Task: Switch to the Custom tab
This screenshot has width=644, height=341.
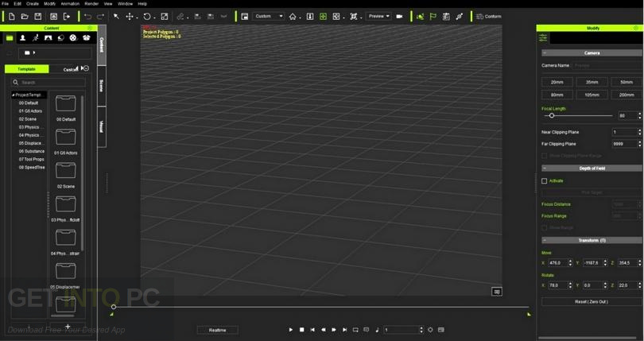Action: click(x=71, y=69)
